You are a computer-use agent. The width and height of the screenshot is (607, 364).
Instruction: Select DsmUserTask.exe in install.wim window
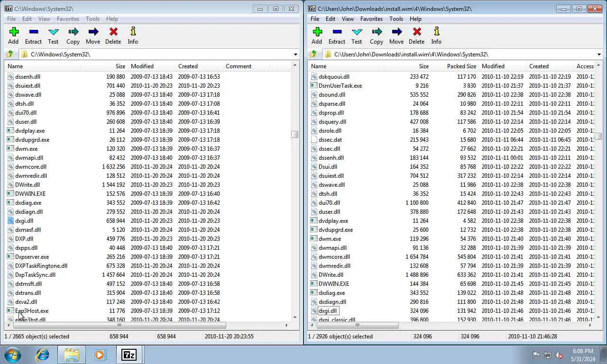[x=340, y=86]
